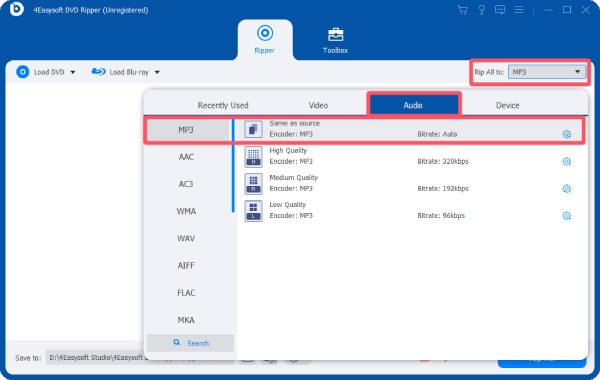Open the Device format tab

pos(507,105)
